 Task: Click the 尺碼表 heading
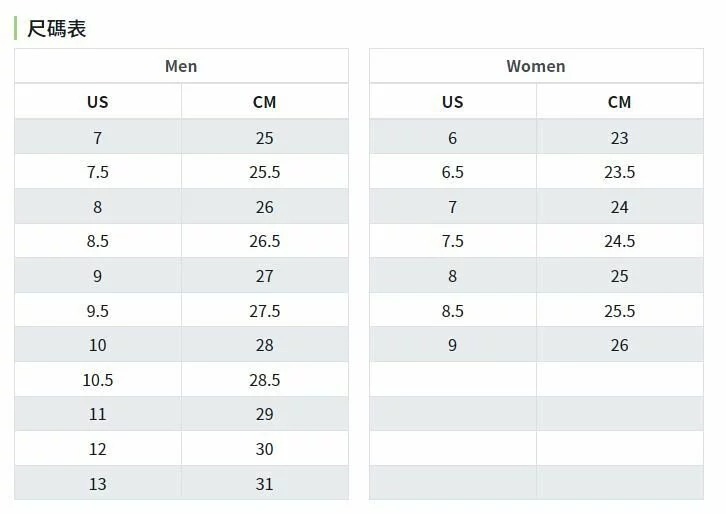point(57,29)
